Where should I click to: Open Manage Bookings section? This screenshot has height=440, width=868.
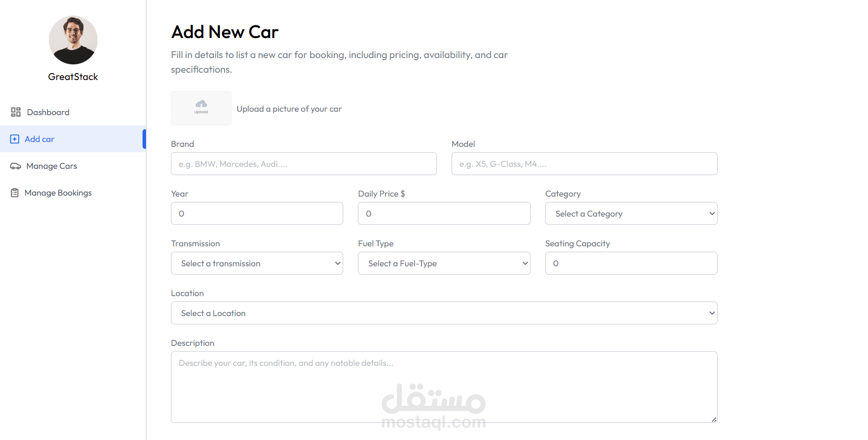pyautogui.click(x=58, y=193)
